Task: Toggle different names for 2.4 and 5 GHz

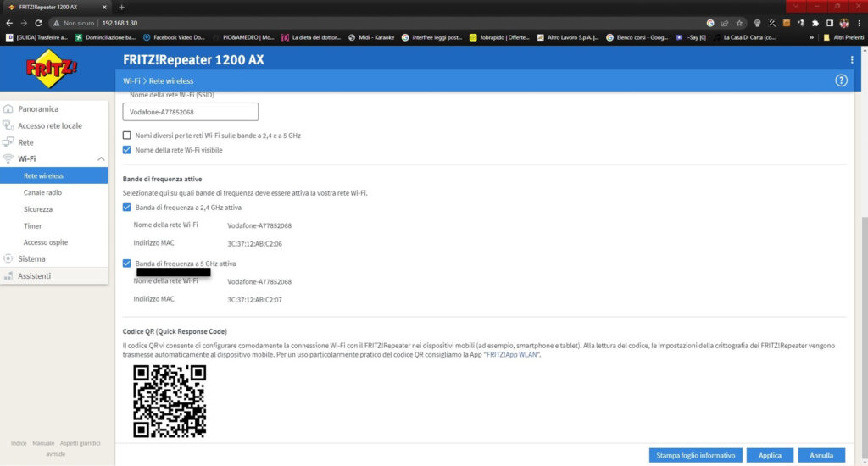Action: pyautogui.click(x=127, y=135)
